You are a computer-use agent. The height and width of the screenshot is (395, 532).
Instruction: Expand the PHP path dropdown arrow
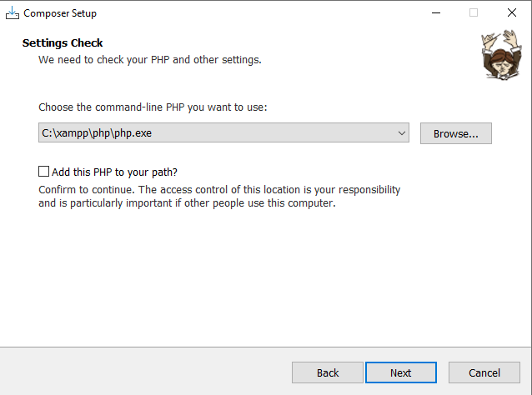402,133
